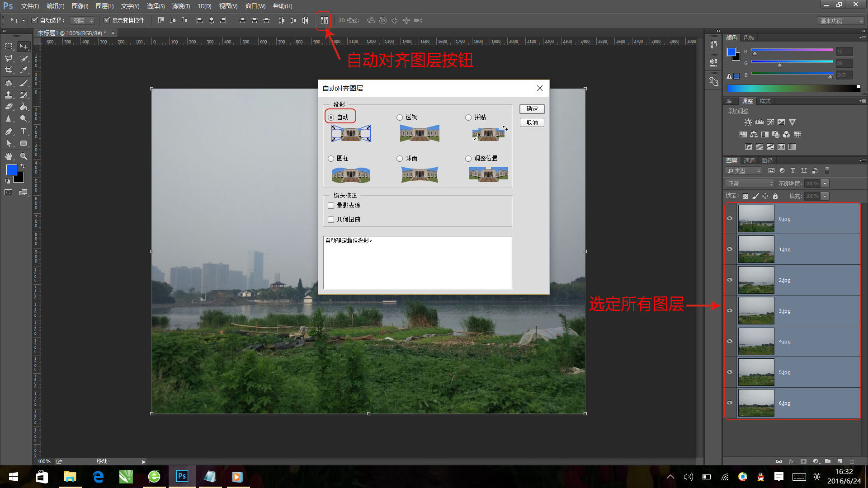
Task: Click the Auto-Align Layers toolbar icon
Action: coord(324,20)
